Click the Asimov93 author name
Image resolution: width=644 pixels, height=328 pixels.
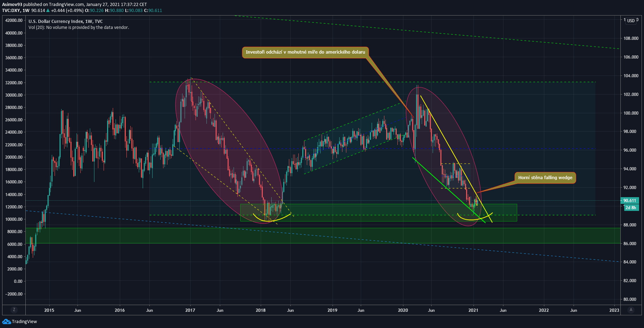point(12,5)
